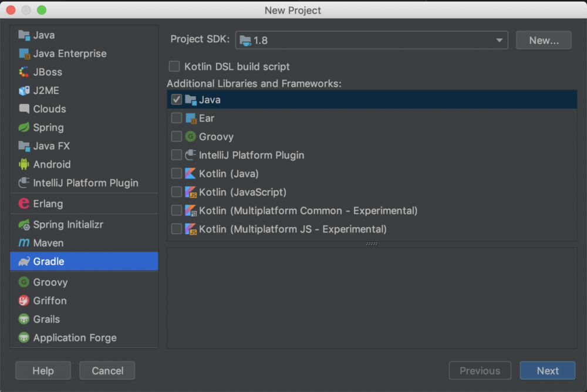Click the Erlang icon in project list
This screenshot has width=587, height=392.
(x=24, y=204)
